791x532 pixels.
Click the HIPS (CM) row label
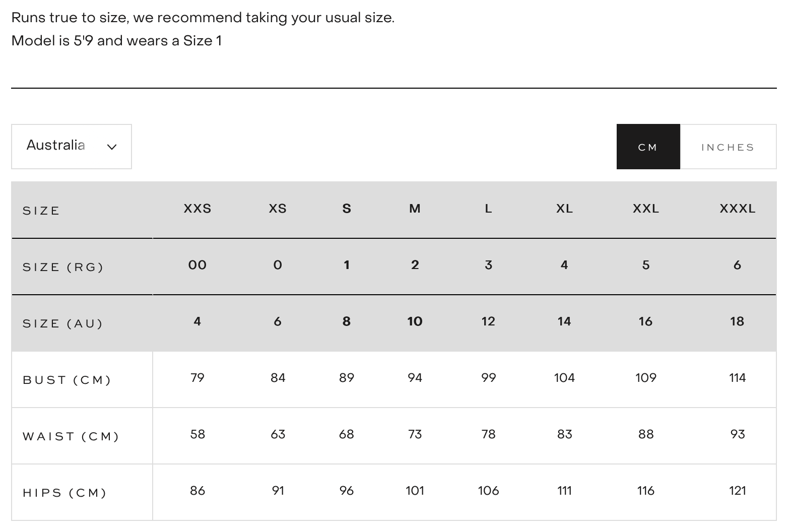65,493
